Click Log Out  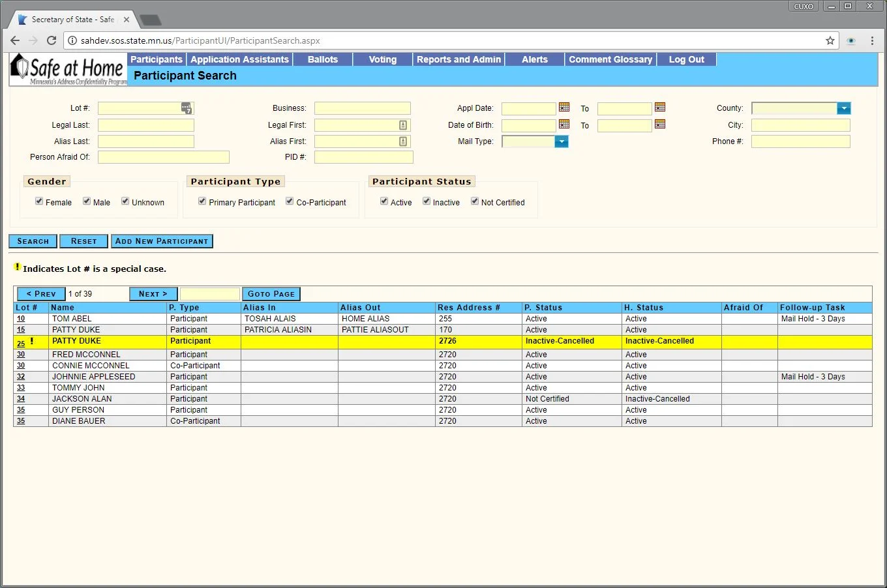click(687, 59)
